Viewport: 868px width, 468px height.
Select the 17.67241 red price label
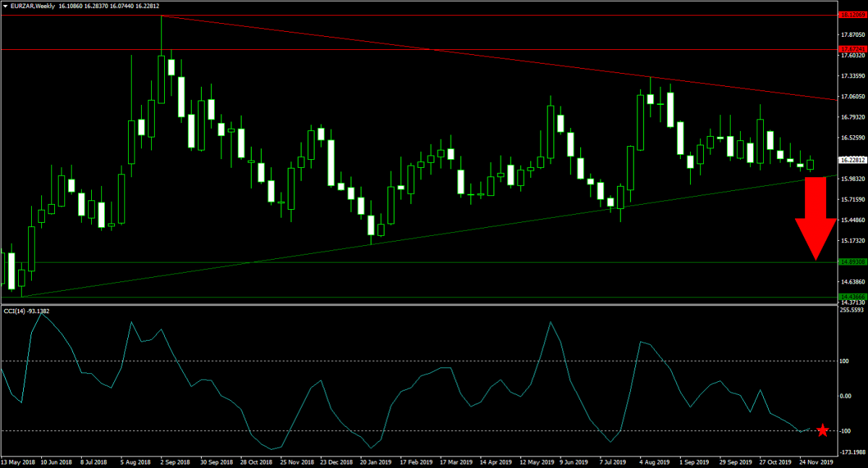click(852, 50)
